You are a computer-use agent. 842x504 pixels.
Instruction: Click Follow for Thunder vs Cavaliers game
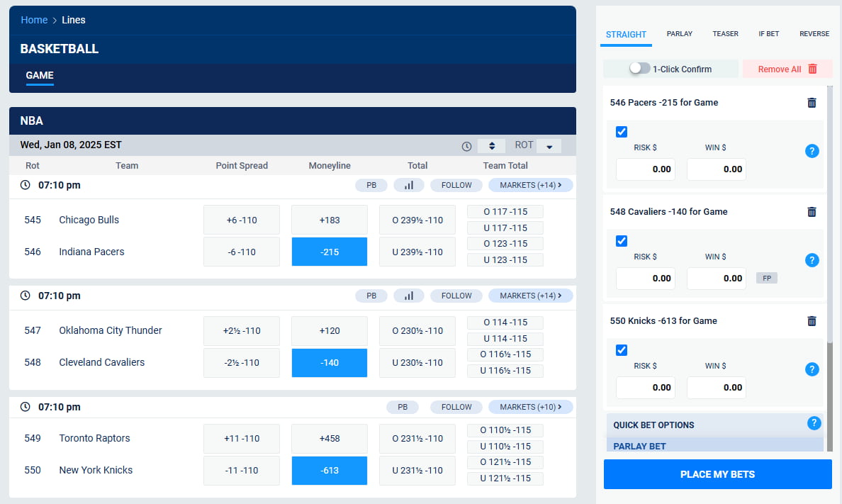tap(456, 296)
